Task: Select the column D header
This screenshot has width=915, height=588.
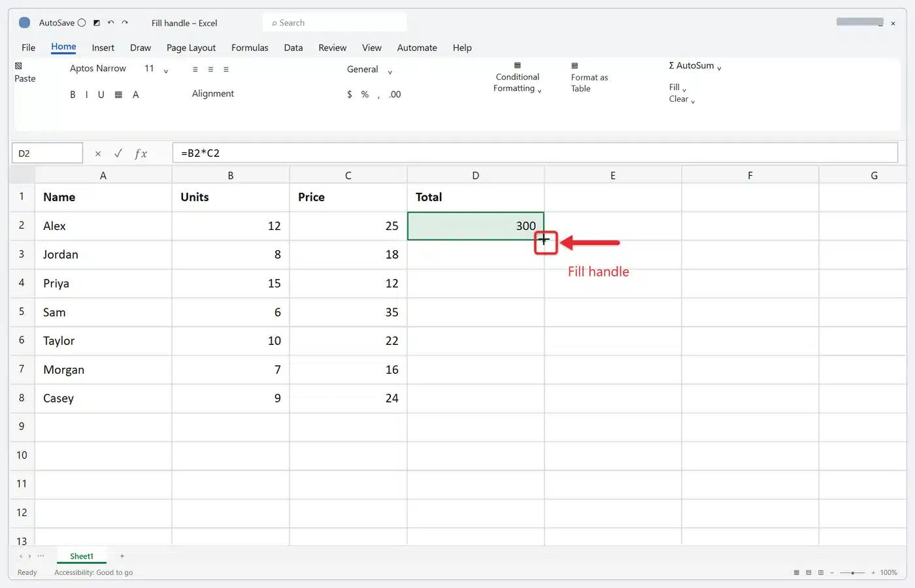Action: [476, 175]
